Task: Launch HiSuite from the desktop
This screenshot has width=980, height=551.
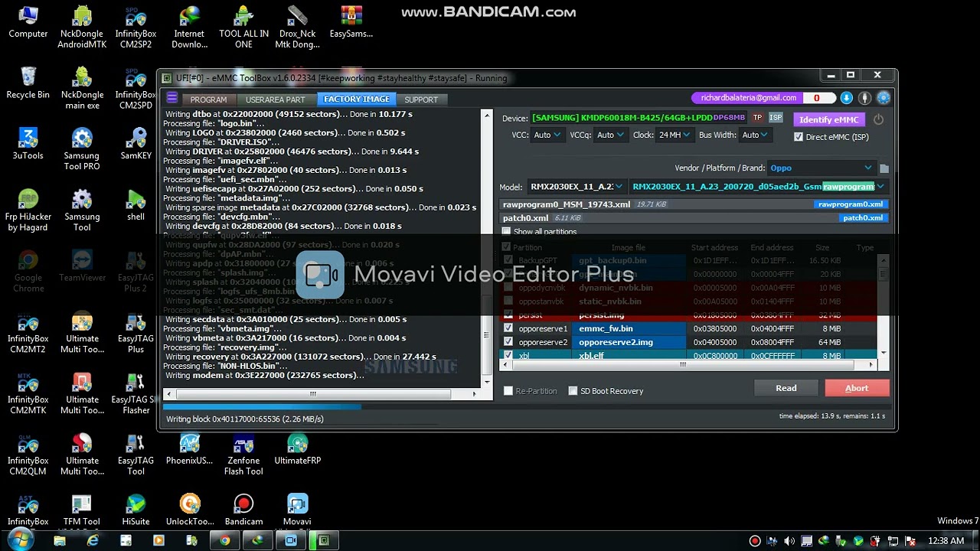Action: [x=136, y=510]
